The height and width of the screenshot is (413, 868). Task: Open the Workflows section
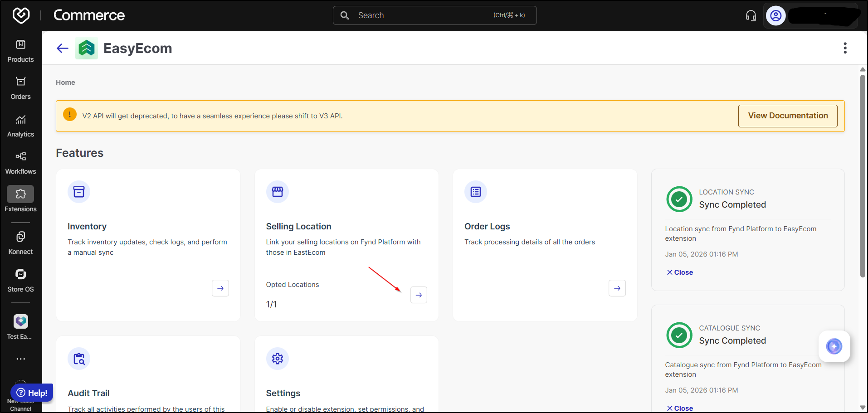point(20,162)
